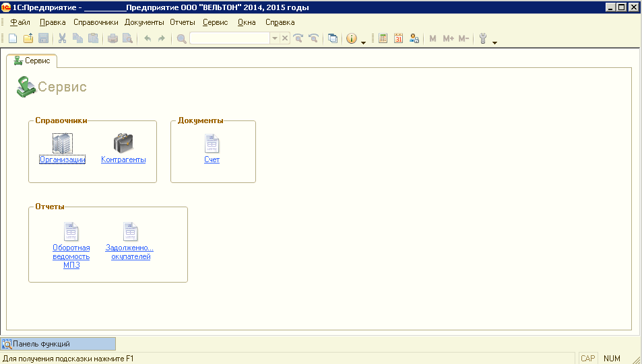642x364 pixels.
Task: Open the Контрагенты link
Action: tap(123, 160)
